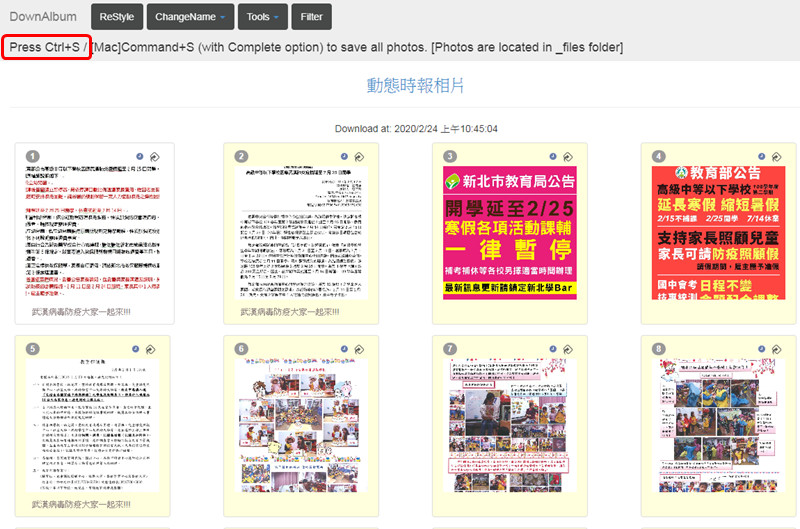Click the number 5 badge
Image resolution: width=800 pixels, height=529 pixels.
[33, 349]
